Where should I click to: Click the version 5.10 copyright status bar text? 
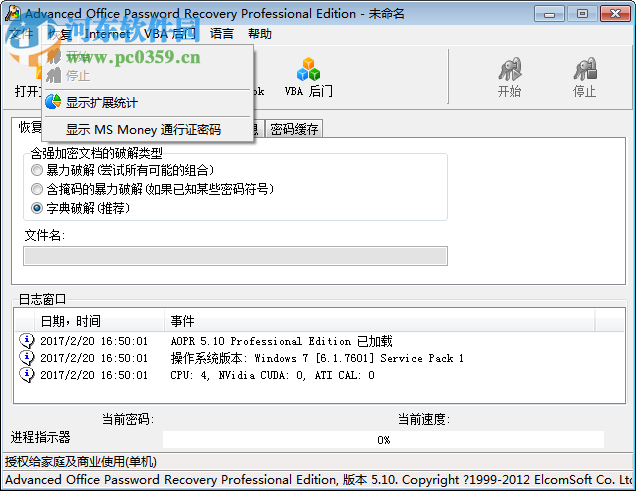point(320,480)
